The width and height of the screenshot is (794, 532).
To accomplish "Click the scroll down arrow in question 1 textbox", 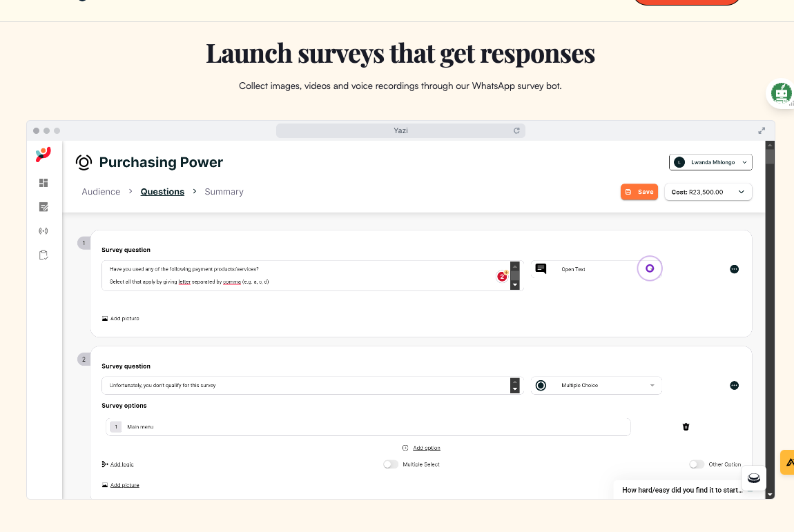I will 515,285.
